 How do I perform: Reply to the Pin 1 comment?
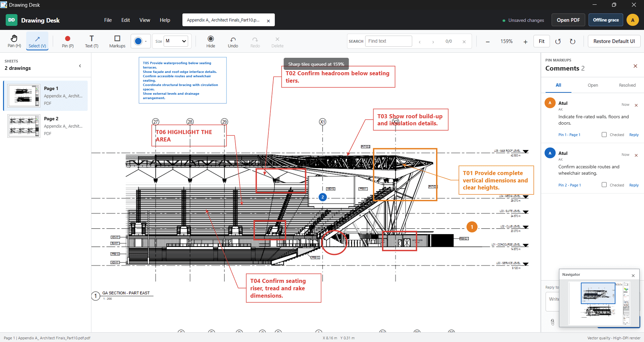coord(634,135)
